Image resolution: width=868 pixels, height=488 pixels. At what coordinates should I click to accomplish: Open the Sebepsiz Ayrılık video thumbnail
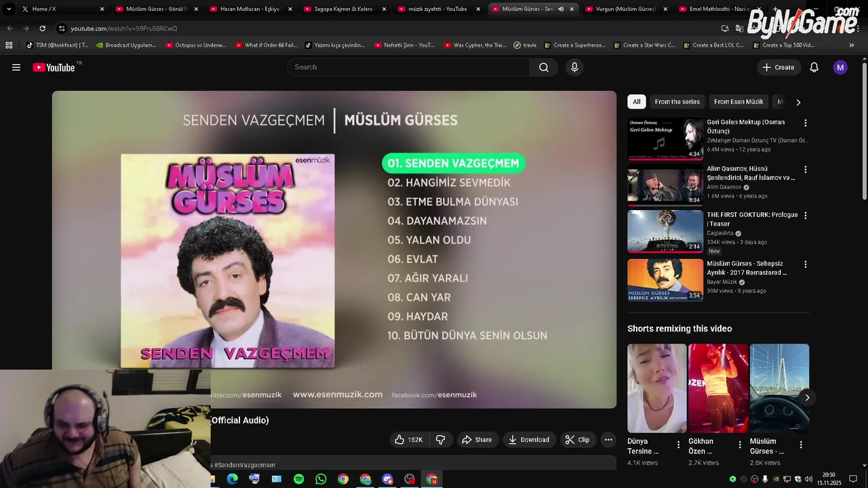(665, 280)
